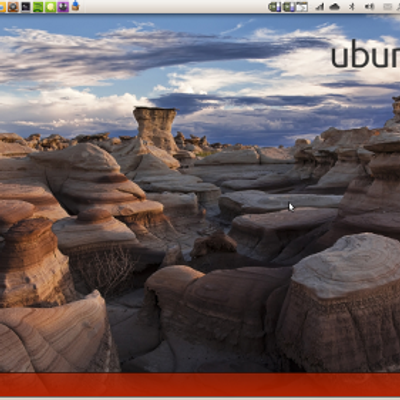This screenshot has width=400, height=400.
Task: Open the brown camera-lens launcher icon
Action: (x=13, y=7)
